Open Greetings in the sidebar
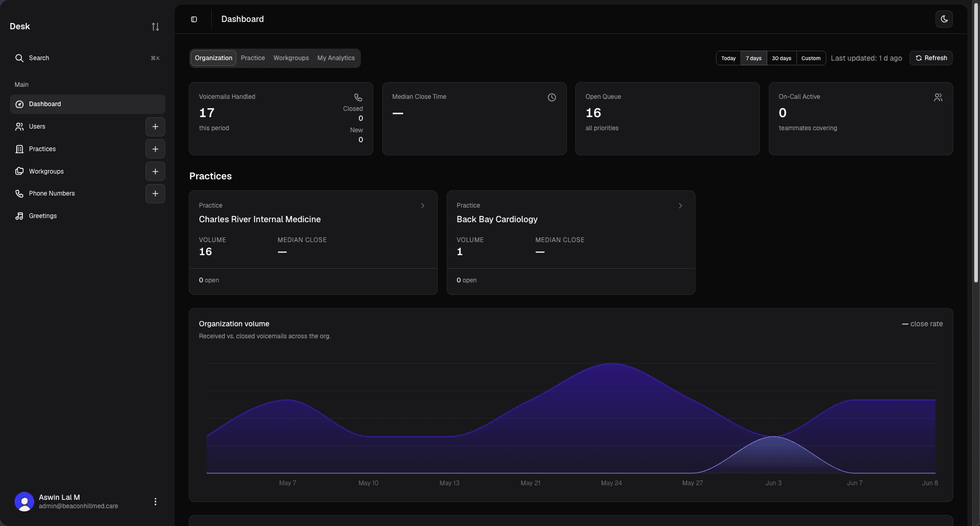The height and width of the screenshot is (526, 980). pos(87,216)
